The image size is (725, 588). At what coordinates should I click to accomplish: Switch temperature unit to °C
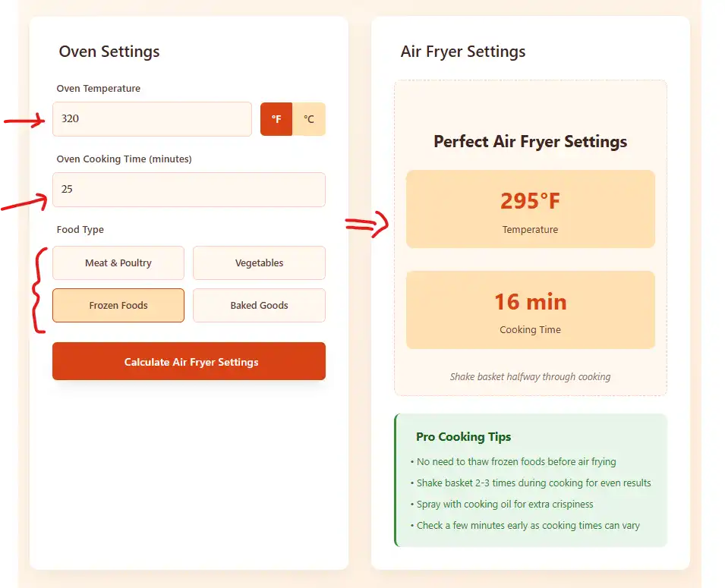tap(308, 119)
